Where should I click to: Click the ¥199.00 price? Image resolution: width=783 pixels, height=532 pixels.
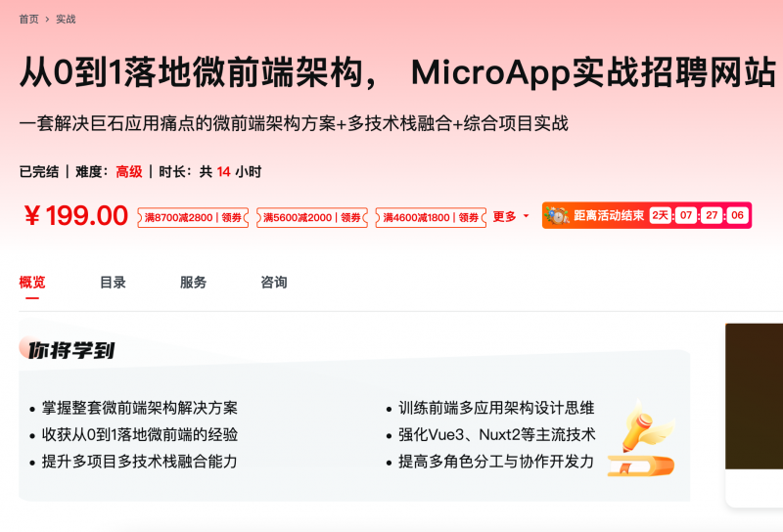tap(76, 215)
